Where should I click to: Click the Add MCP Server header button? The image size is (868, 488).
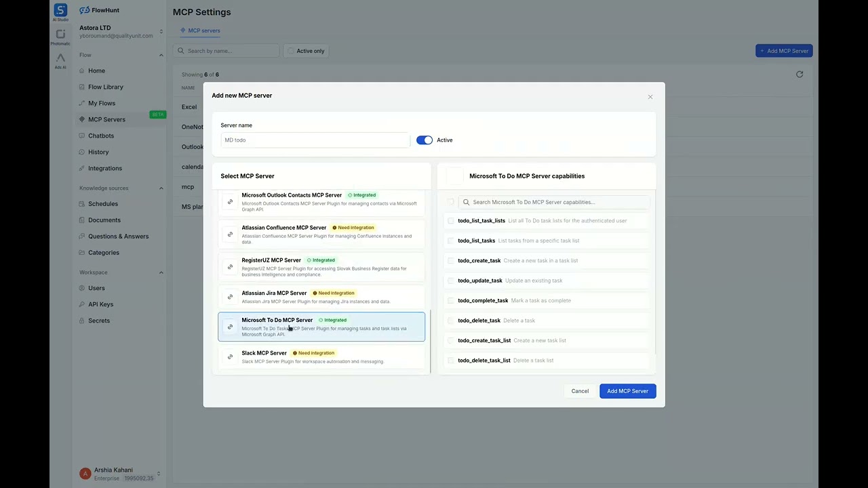(784, 51)
